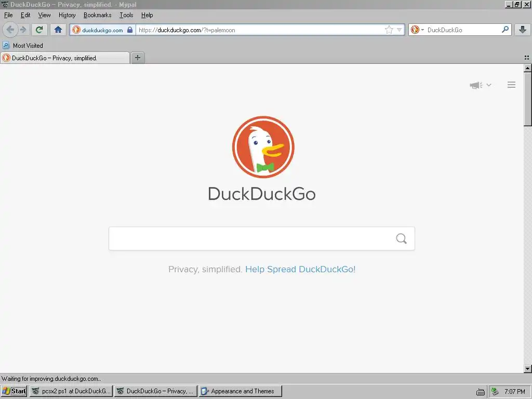The image size is (532, 399).
Task: Open the File menu
Action: pos(8,15)
